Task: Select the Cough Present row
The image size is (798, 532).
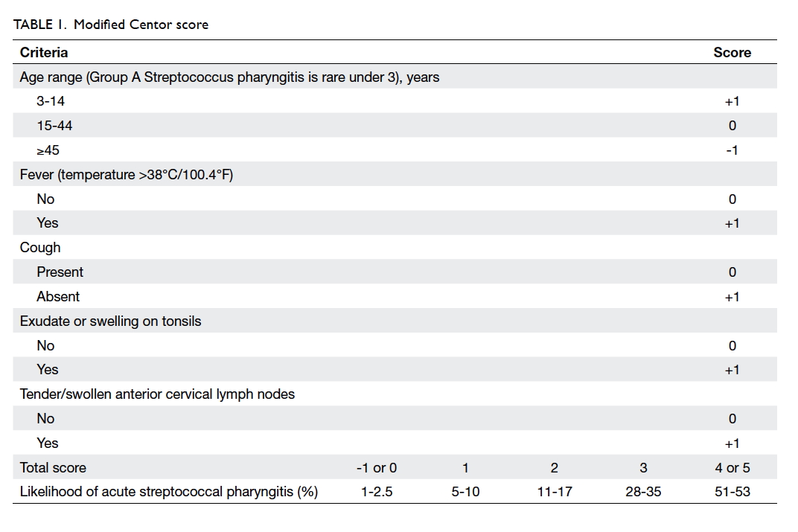Action: [395, 272]
